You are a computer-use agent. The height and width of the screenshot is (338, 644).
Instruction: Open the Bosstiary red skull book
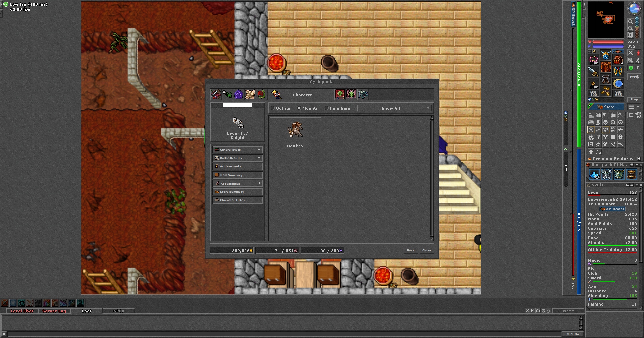[340, 95]
